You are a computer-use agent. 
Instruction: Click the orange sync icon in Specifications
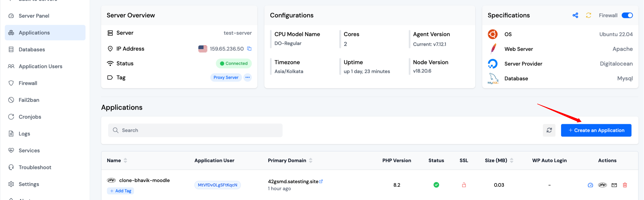point(588,15)
